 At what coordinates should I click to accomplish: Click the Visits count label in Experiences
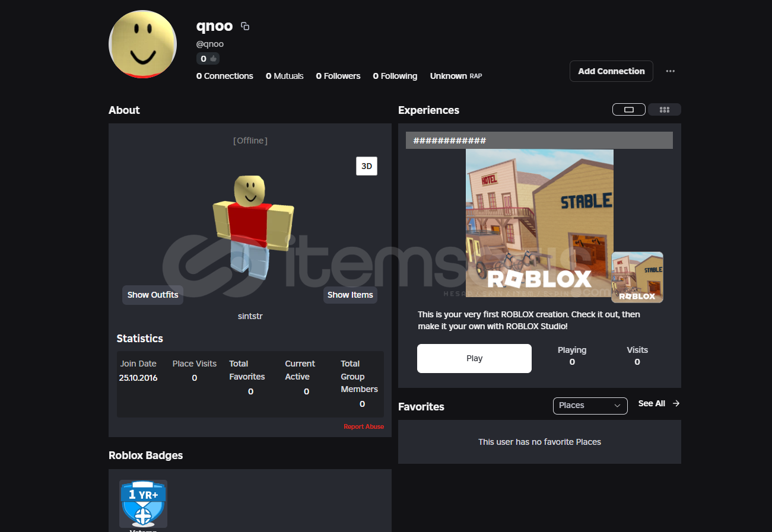point(637,350)
